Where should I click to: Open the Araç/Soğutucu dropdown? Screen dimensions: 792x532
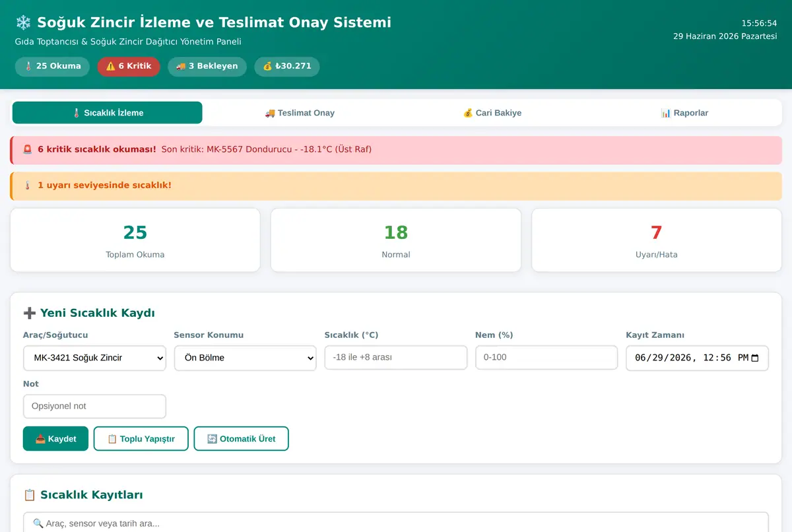pos(94,358)
